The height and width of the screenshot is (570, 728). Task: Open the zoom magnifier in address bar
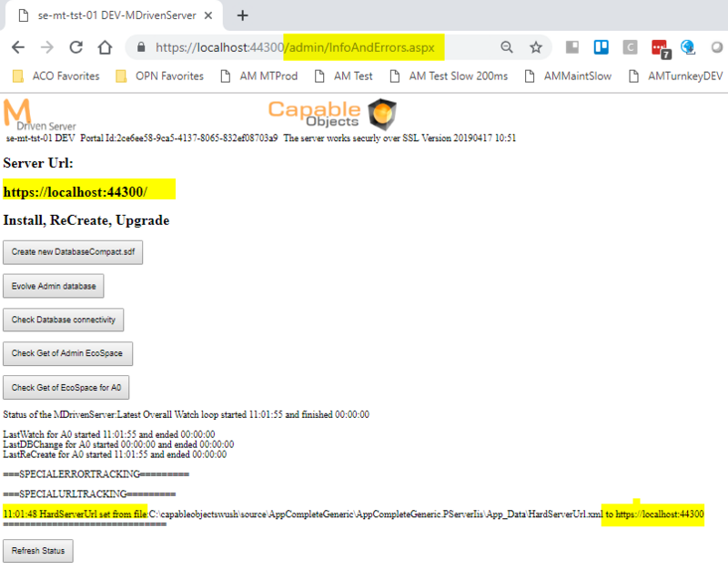(x=507, y=47)
